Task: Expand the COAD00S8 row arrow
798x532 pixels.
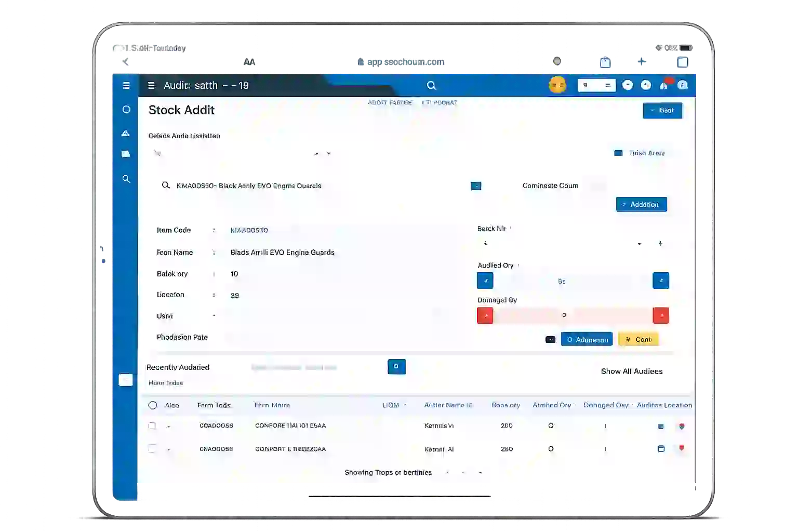Action: 169,427
